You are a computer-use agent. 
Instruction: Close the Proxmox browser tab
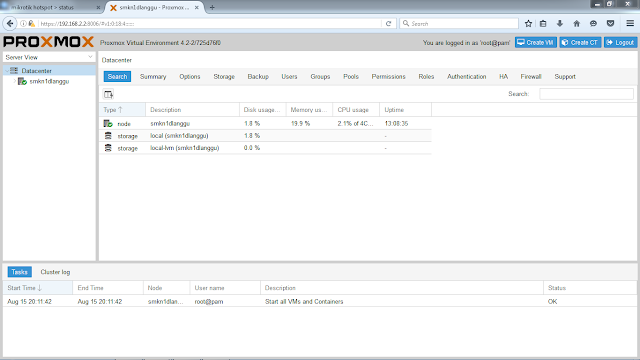click(197, 7)
